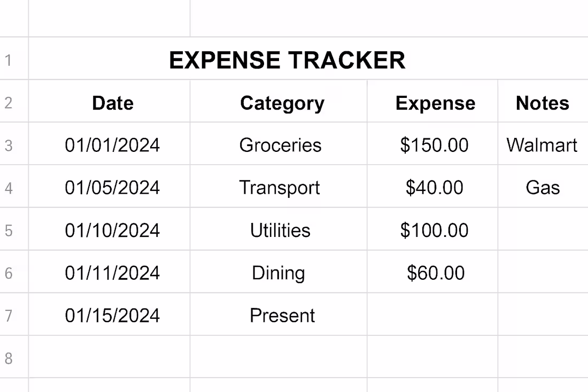
Task: Select the EXPENSE TRACKER title cell
Action: [x=287, y=60]
